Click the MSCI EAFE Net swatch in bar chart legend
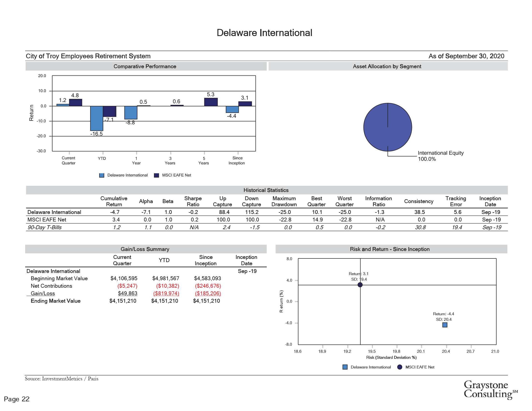The height and width of the screenshot is (411, 532). [x=157, y=175]
